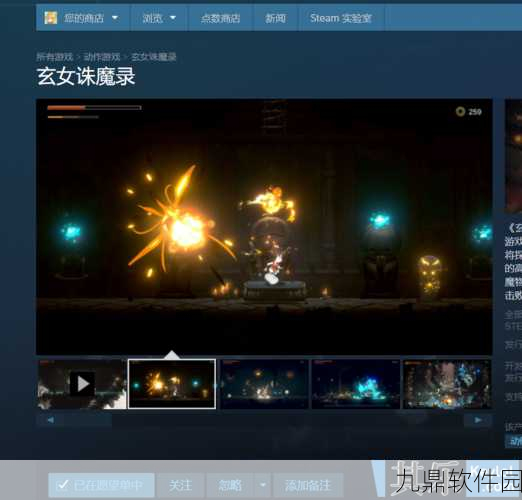This screenshot has width=522, height=500.
Task: Select the fourth screenshot with cyan explosion
Action: (x=356, y=384)
